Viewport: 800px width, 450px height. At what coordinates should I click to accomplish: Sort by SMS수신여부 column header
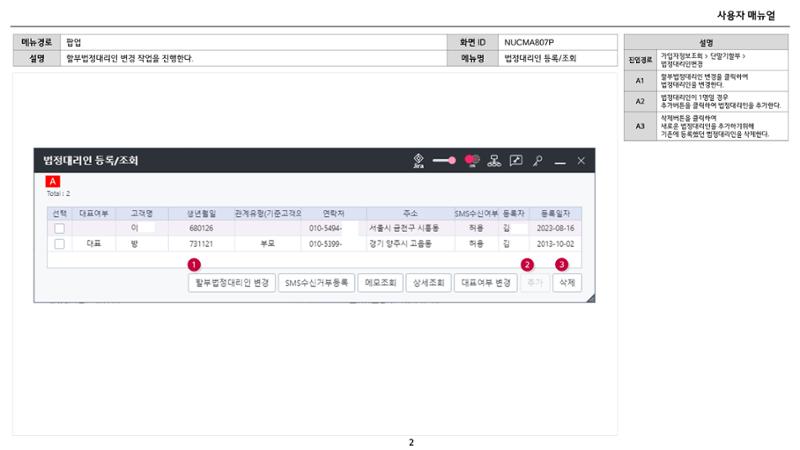[476, 213]
